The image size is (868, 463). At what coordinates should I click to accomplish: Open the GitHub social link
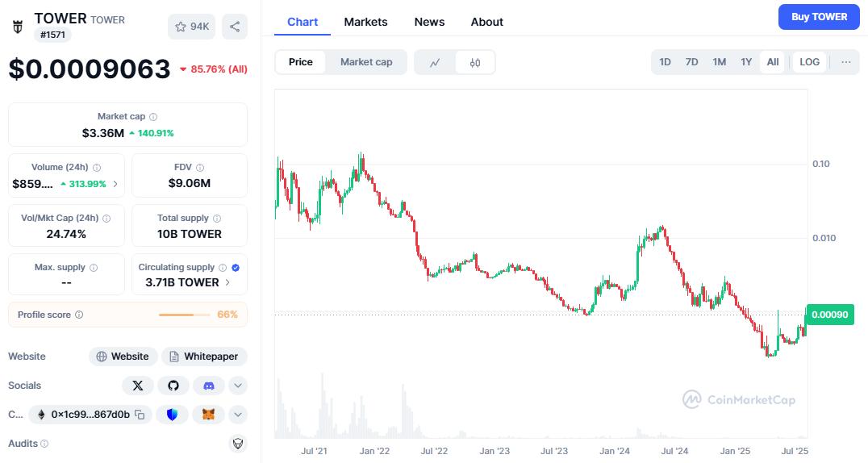click(x=173, y=386)
